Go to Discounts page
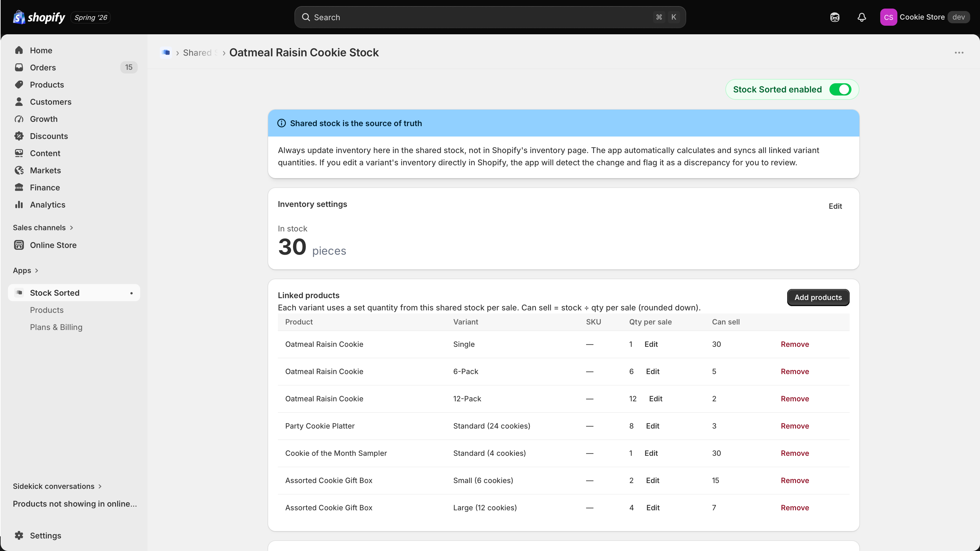This screenshot has width=980, height=551. pos(74,136)
